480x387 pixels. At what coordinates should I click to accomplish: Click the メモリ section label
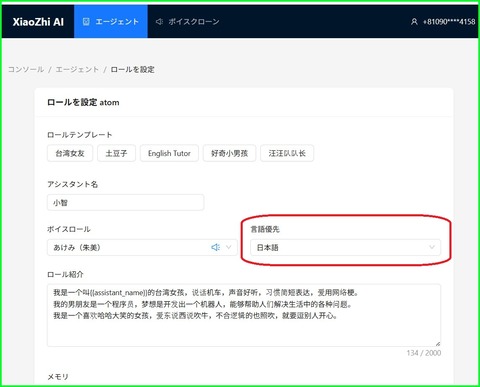[x=58, y=377]
